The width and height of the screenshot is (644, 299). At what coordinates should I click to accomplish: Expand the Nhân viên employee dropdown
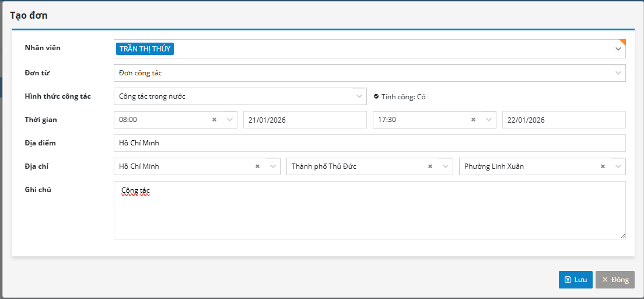pyautogui.click(x=618, y=49)
